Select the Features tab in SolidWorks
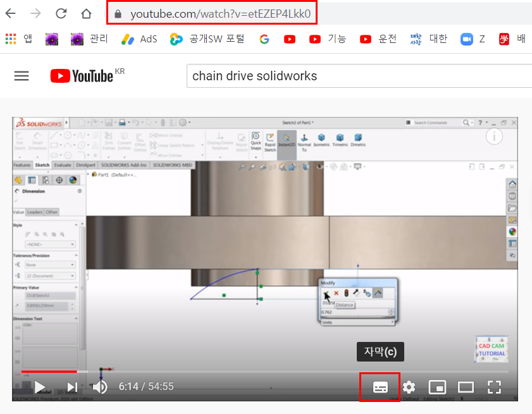 click(x=22, y=165)
